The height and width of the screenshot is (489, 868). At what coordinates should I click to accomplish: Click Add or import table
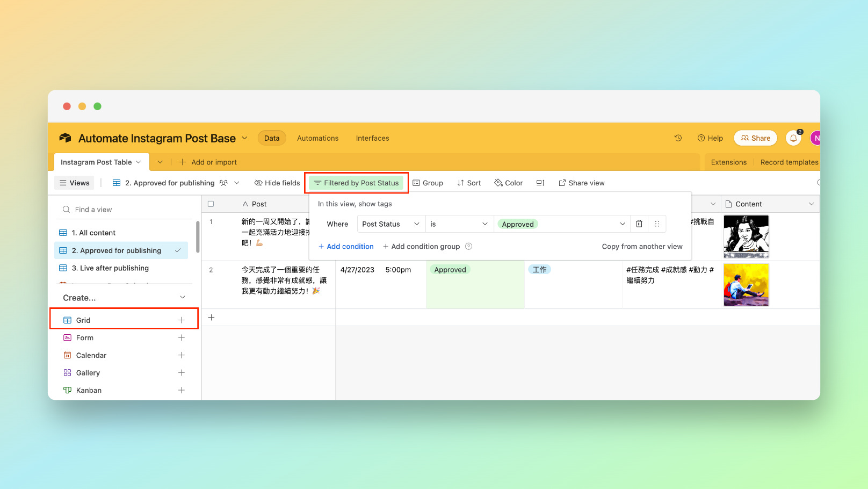[208, 162]
